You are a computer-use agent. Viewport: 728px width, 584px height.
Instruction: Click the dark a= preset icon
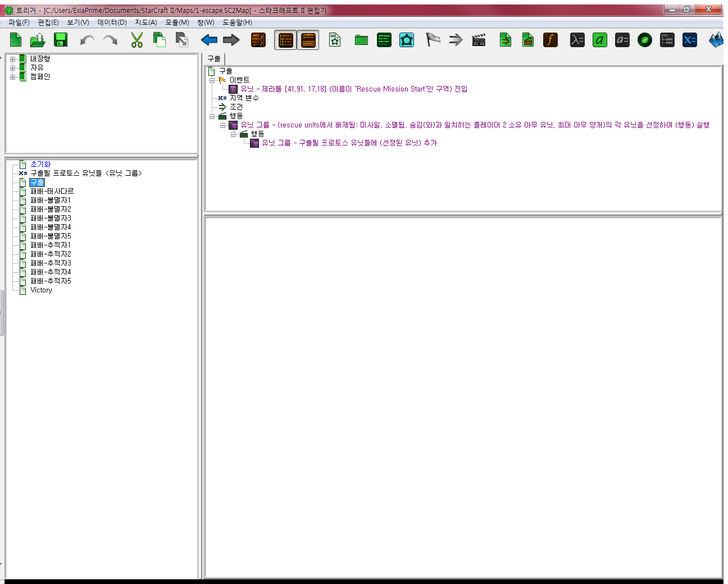click(622, 40)
